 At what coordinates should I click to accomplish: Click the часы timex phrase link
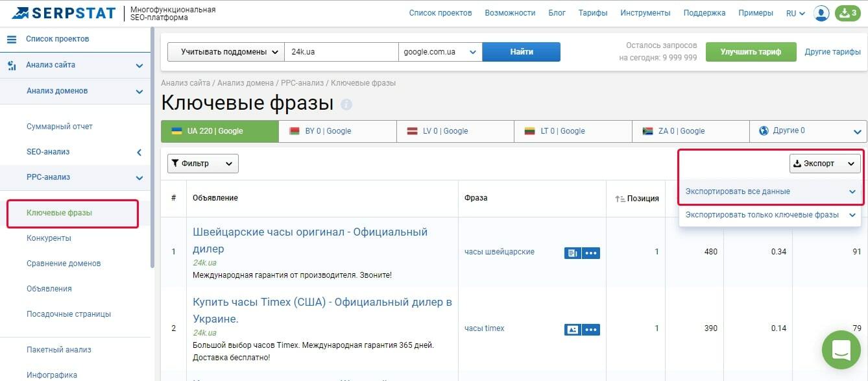(485, 328)
